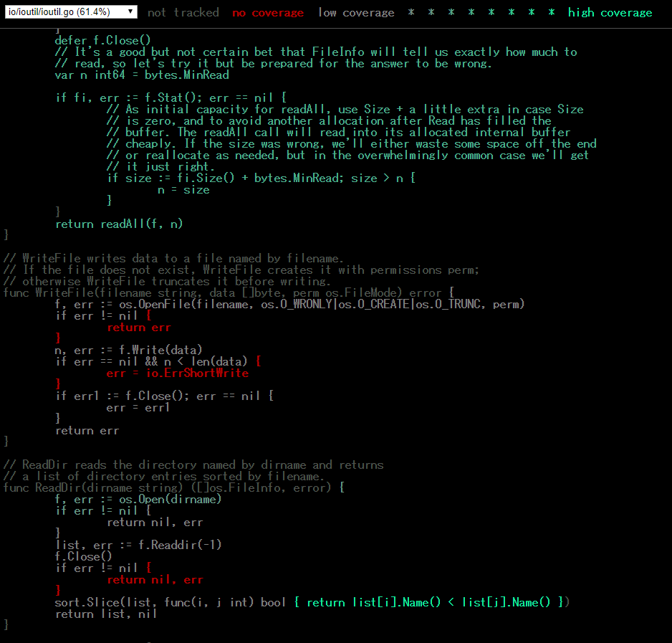672x643 pixels.
Task: Click 'defer f.Close()' code line
Action: pyautogui.click(x=103, y=40)
